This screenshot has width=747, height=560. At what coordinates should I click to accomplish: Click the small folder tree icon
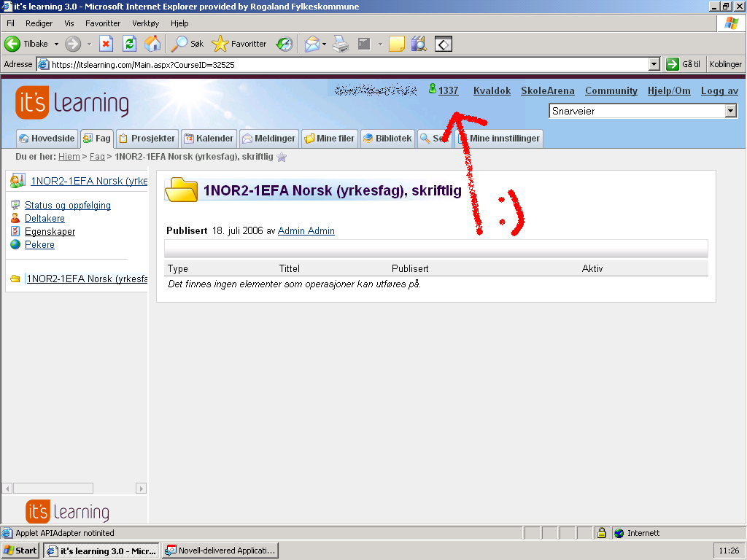pyautogui.click(x=15, y=279)
